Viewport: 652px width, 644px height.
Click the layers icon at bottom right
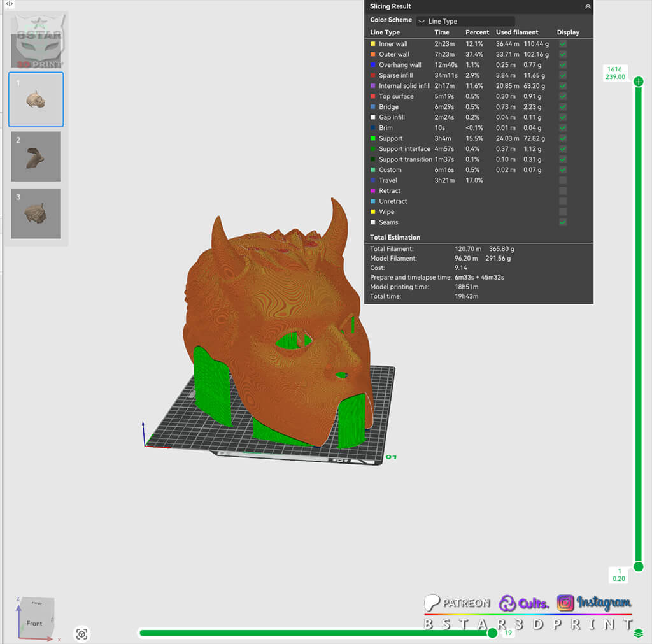click(x=638, y=633)
